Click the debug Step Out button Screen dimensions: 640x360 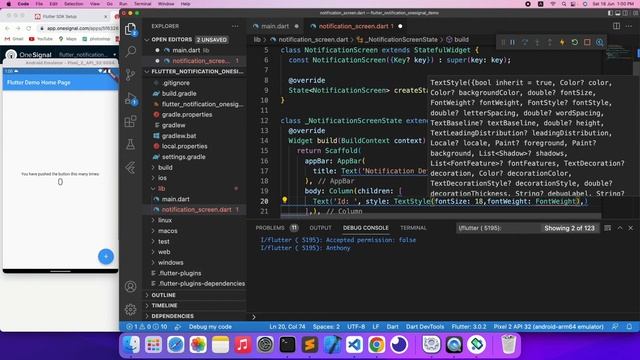click(550, 42)
